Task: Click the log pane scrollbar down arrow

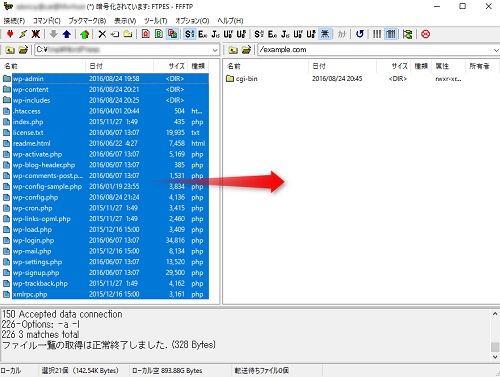Action: point(495,357)
